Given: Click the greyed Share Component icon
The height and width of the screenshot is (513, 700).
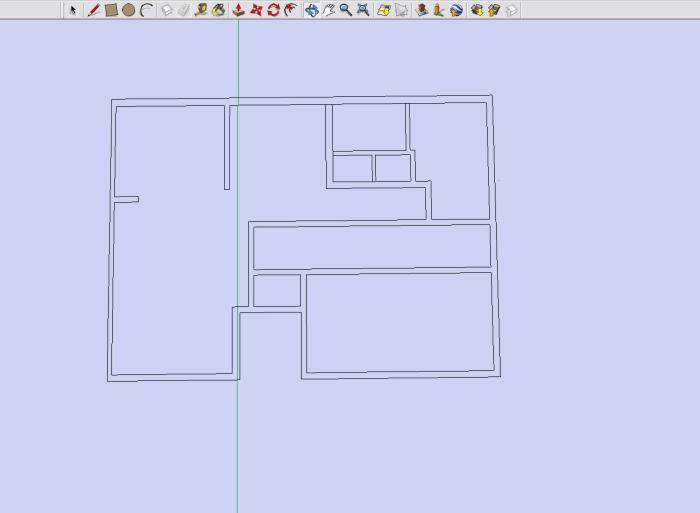Looking at the screenshot, I should click(512, 10).
